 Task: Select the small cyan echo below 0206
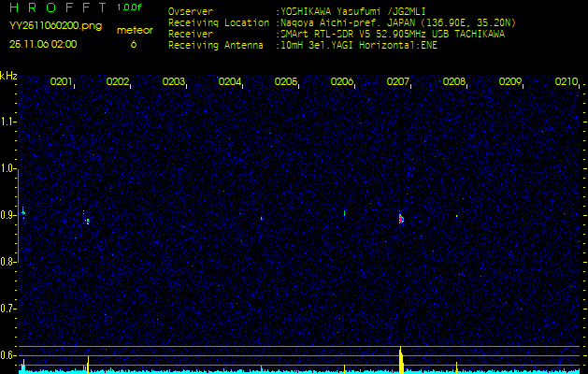click(x=345, y=213)
